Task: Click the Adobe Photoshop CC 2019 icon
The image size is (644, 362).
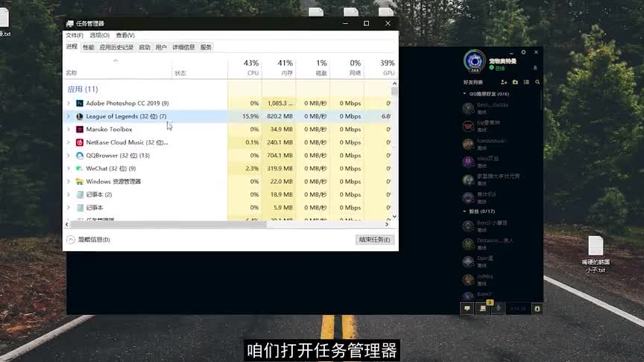Action: [x=80, y=103]
